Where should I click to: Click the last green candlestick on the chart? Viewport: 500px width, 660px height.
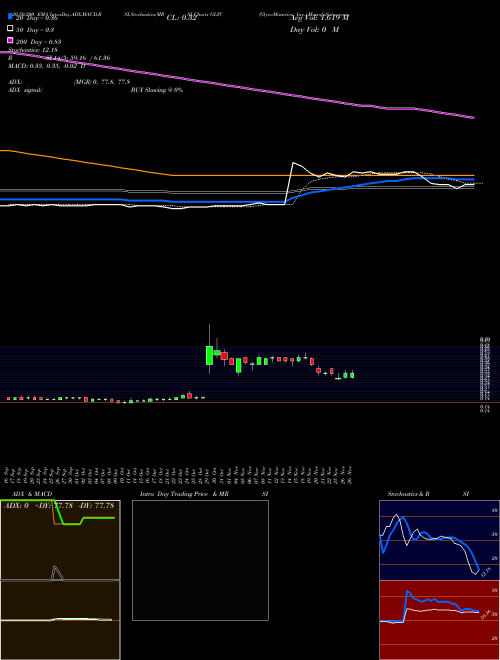(352, 375)
